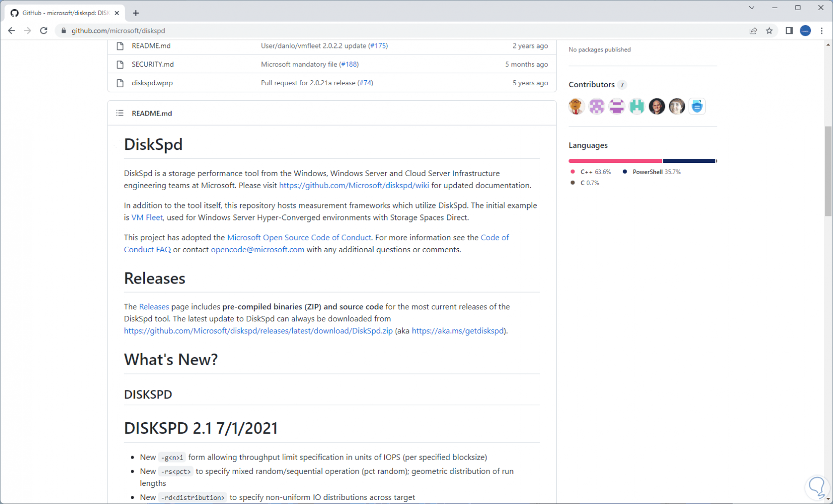Share this page from the address bar
Viewport: 833px width, 504px height.
(753, 31)
